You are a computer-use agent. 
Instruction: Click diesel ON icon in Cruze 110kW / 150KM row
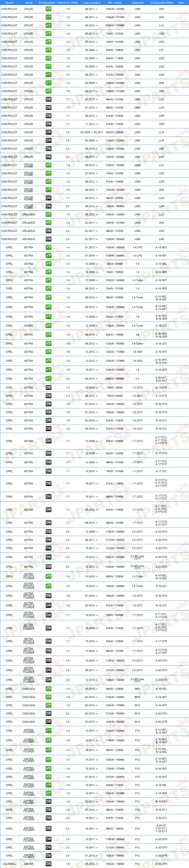[x=49, y=140]
